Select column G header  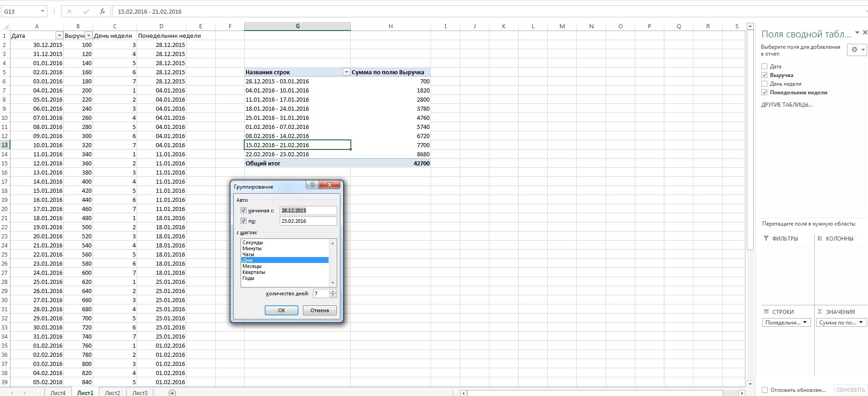(298, 26)
